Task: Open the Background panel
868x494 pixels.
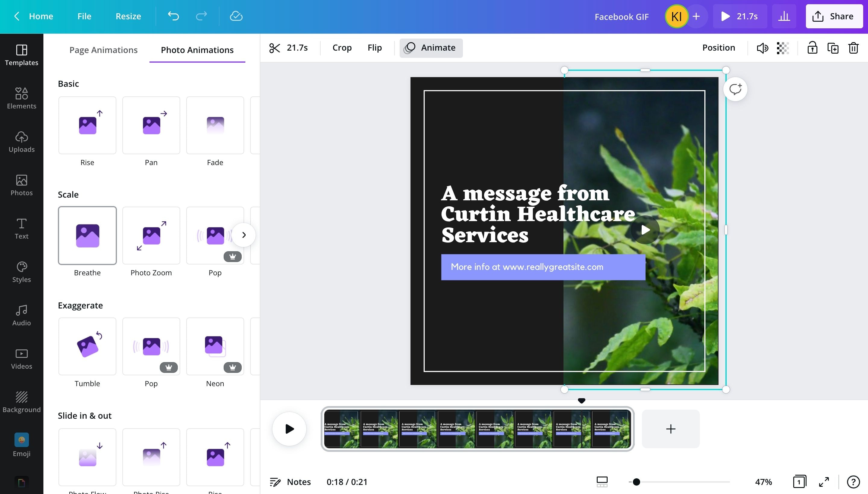Action: 21,402
